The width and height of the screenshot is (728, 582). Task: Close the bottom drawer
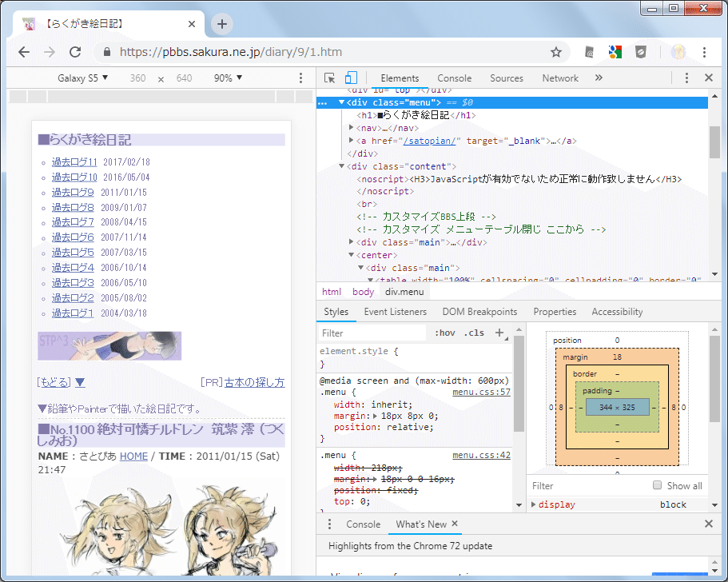[x=709, y=524]
